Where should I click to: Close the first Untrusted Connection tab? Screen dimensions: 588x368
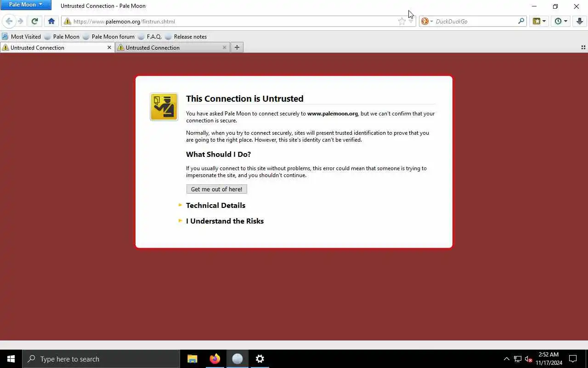[109, 47]
